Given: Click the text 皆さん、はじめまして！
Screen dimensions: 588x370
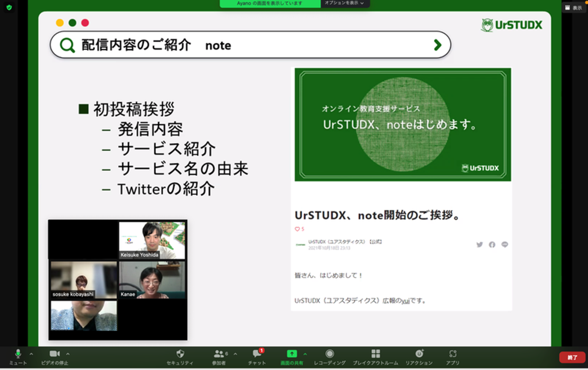Looking at the screenshot, I should click(329, 276).
